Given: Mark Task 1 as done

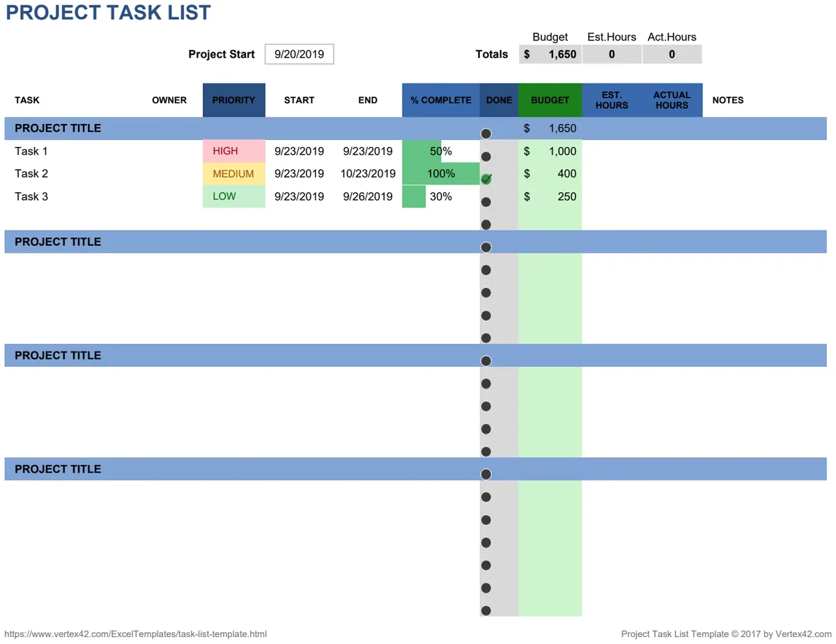Looking at the screenshot, I should click(486, 157).
